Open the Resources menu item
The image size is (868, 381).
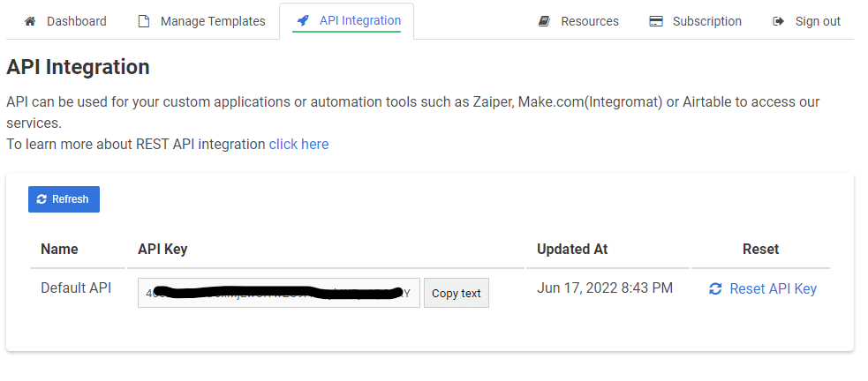pyautogui.click(x=578, y=21)
